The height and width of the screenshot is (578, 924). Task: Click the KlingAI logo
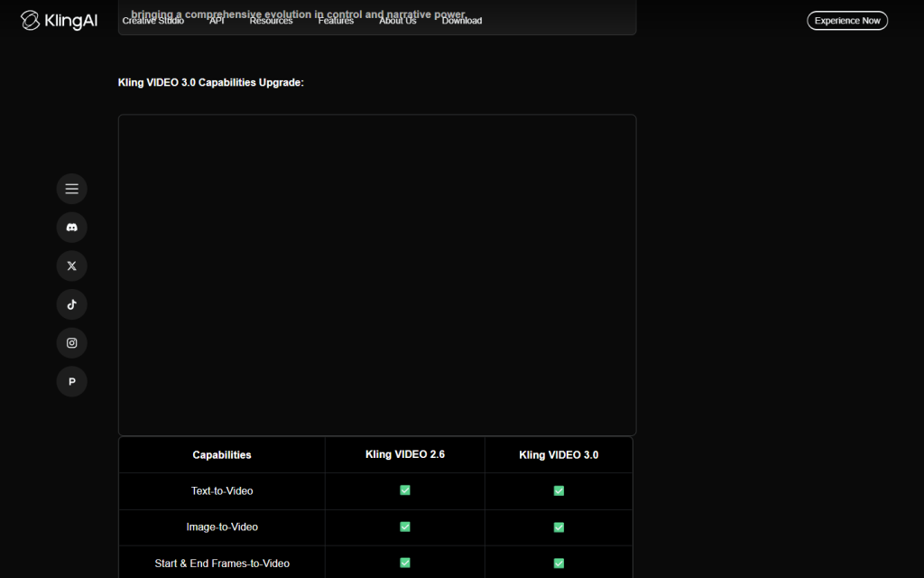(59, 21)
